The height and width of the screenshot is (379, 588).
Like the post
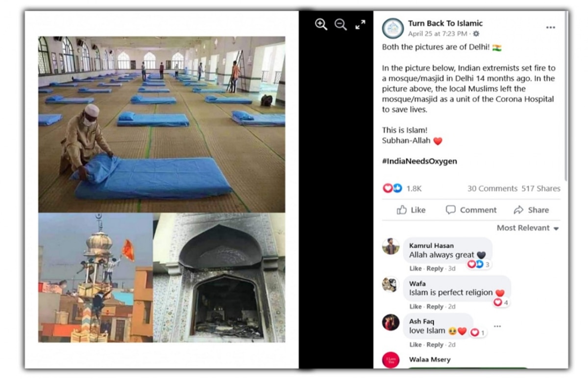[411, 210]
